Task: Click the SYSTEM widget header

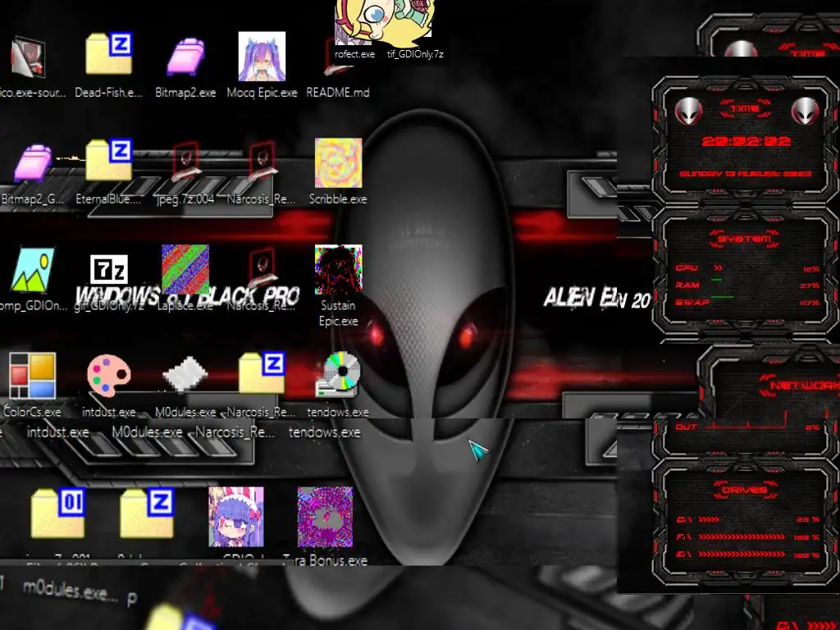Action: (x=745, y=239)
